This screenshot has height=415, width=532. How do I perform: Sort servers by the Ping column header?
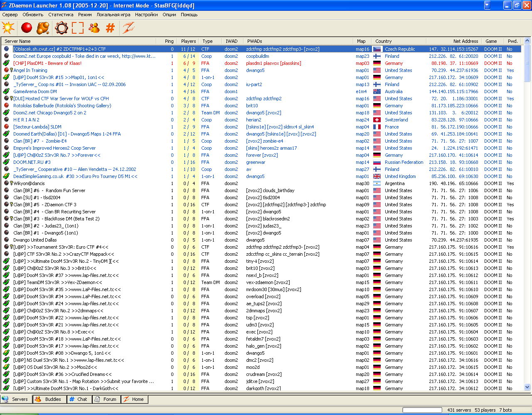(169, 41)
